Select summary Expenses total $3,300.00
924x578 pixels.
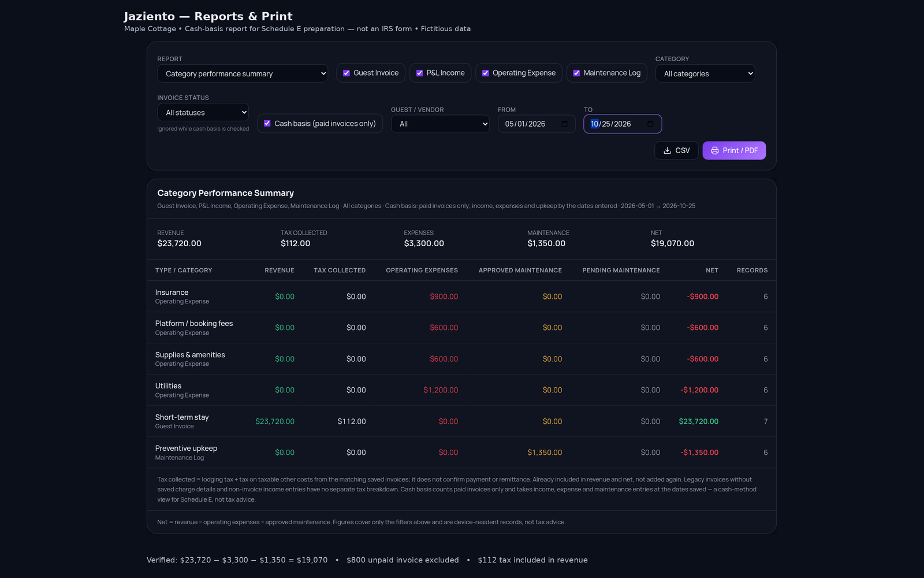(424, 243)
